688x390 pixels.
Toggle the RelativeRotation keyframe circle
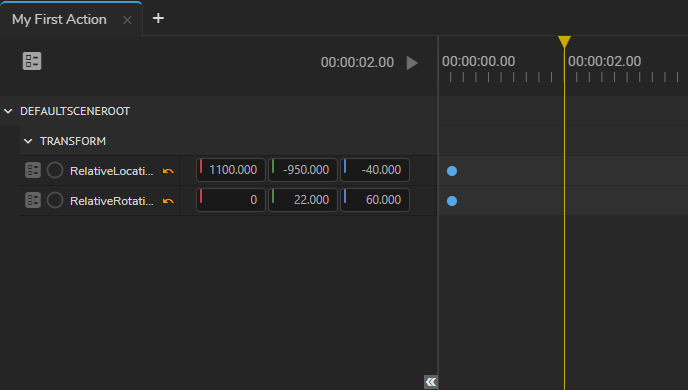pos(55,200)
